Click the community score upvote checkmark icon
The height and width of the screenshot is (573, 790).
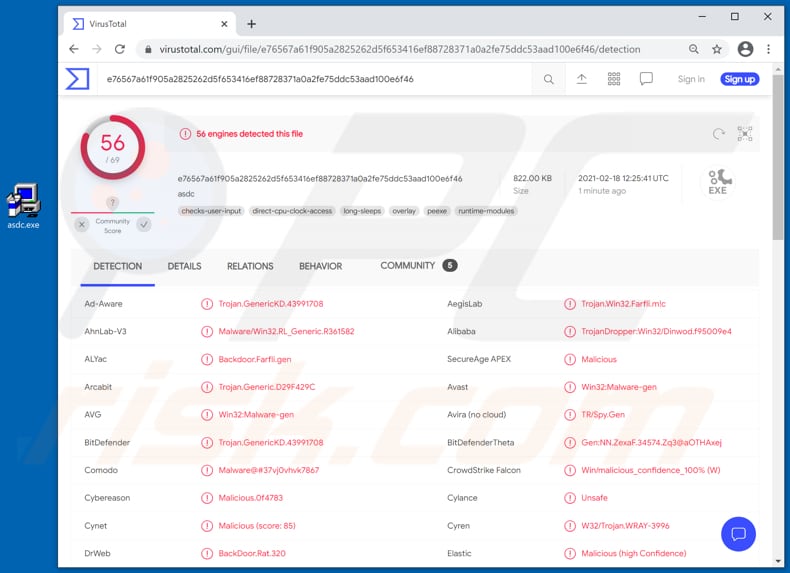(x=144, y=225)
